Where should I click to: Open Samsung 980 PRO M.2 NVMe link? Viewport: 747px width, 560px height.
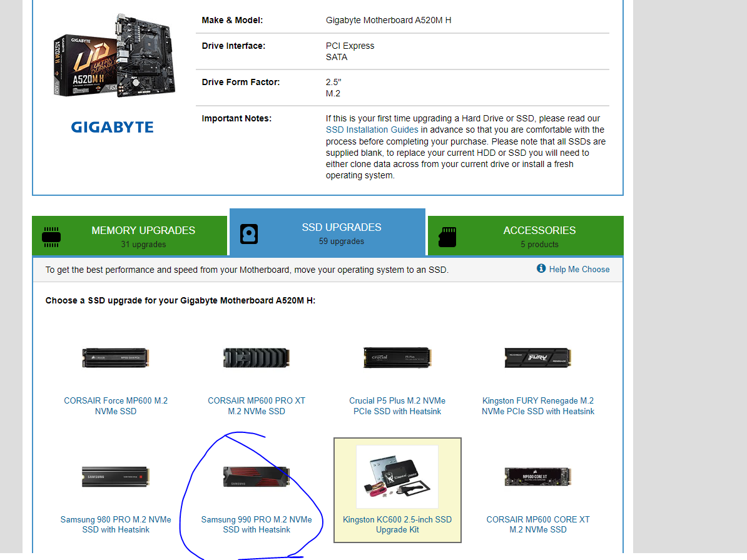116,524
